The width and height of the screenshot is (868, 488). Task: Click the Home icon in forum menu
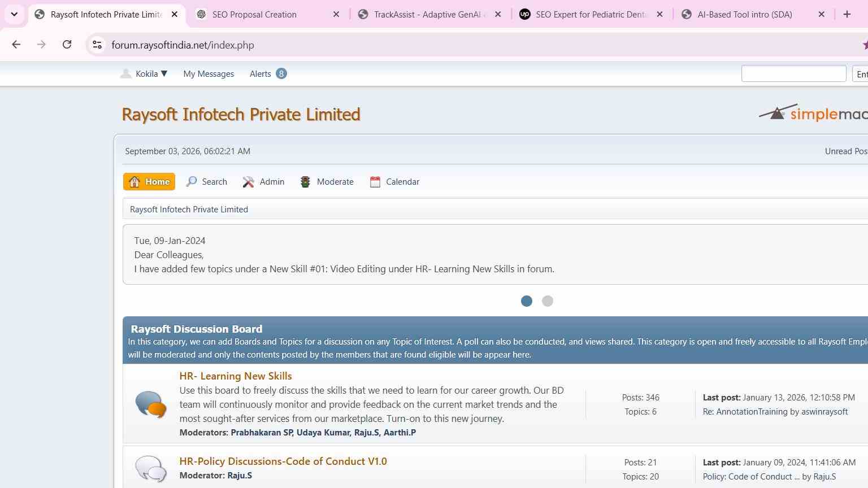(x=134, y=182)
